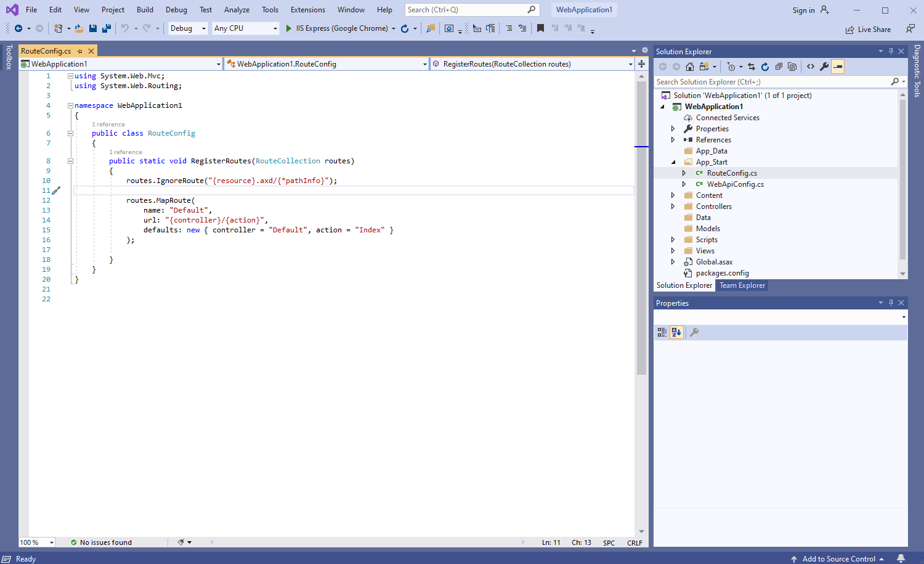Open the notifications bell in the status bar

pos(901,558)
